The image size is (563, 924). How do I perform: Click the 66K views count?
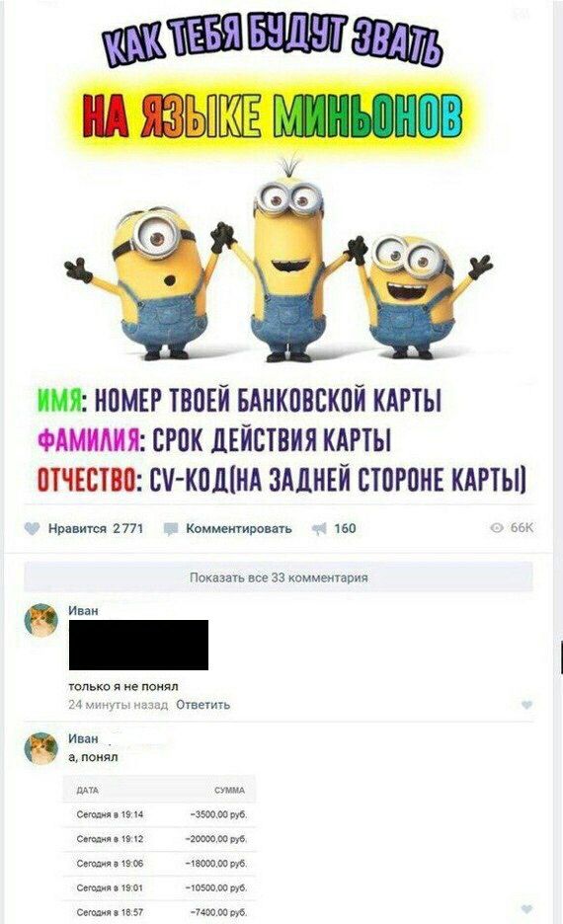(x=522, y=528)
